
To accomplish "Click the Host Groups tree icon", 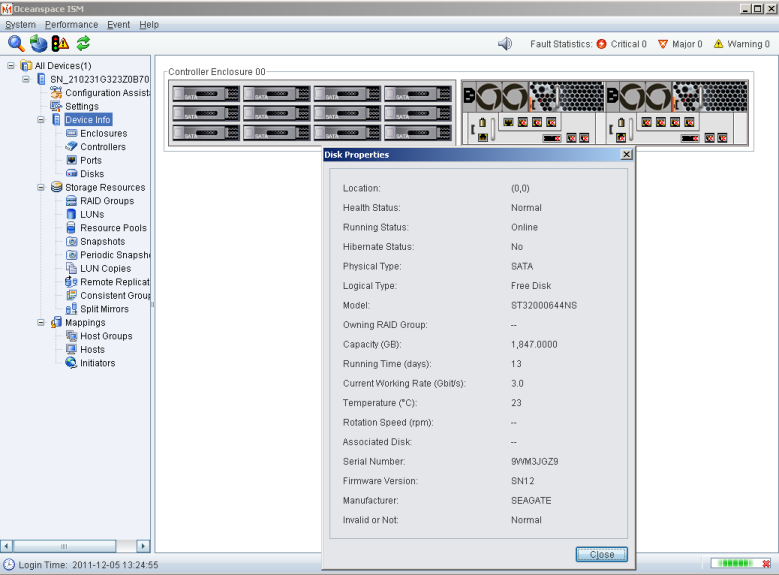I will tap(72, 336).
